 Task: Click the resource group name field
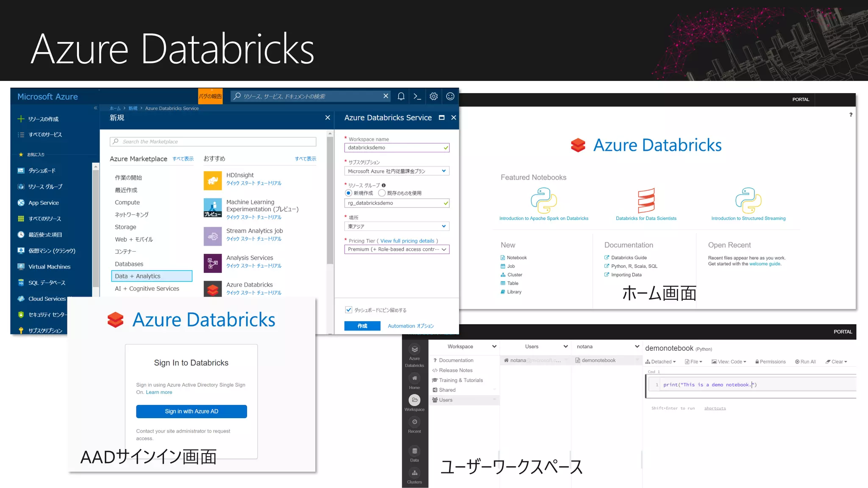pos(397,203)
